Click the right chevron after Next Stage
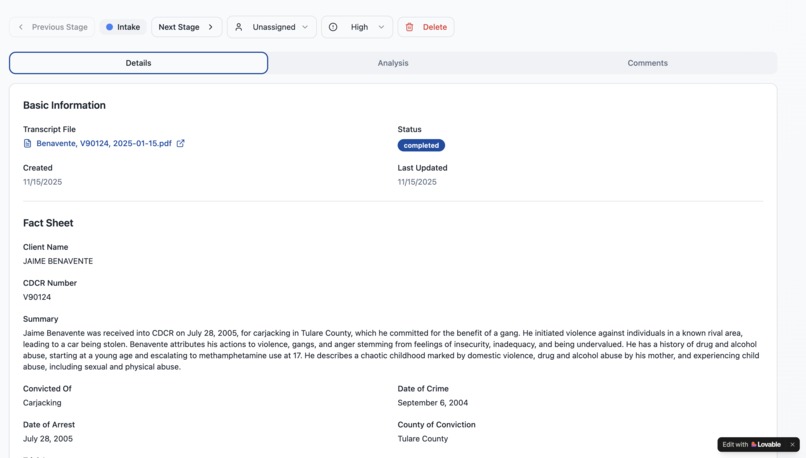This screenshot has width=806, height=458. point(211,27)
